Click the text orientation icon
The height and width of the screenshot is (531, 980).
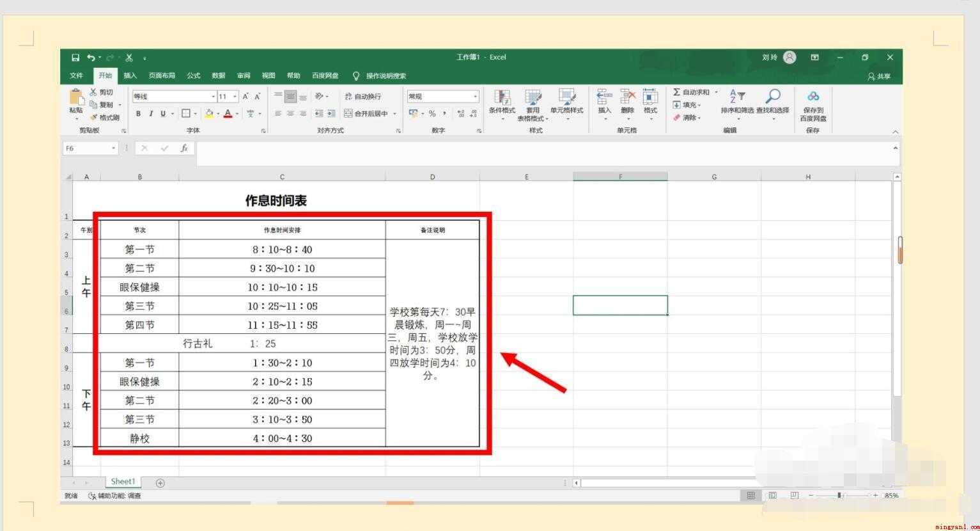click(319, 97)
